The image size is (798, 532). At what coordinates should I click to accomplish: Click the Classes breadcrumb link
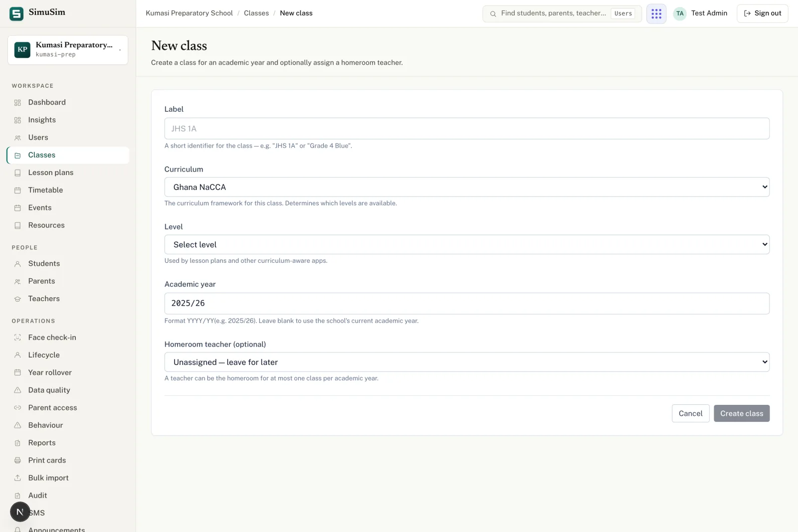(256, 13)
